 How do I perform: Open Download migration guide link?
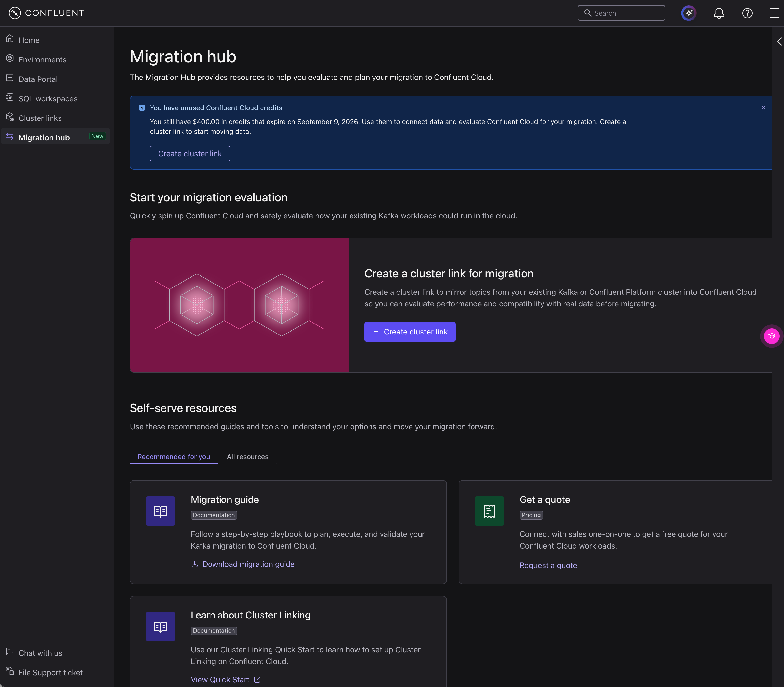point(248,564)
